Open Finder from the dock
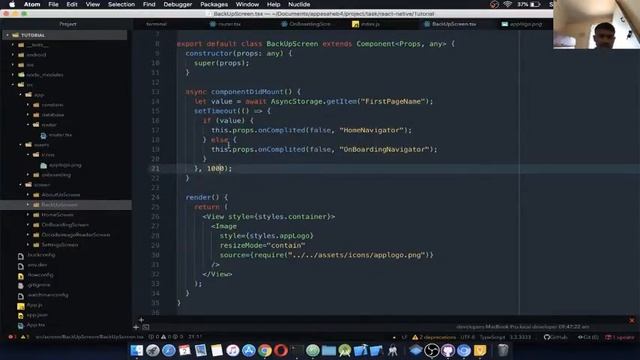The height and width of the screenshot is (360, 640). [x=137, y=350]
